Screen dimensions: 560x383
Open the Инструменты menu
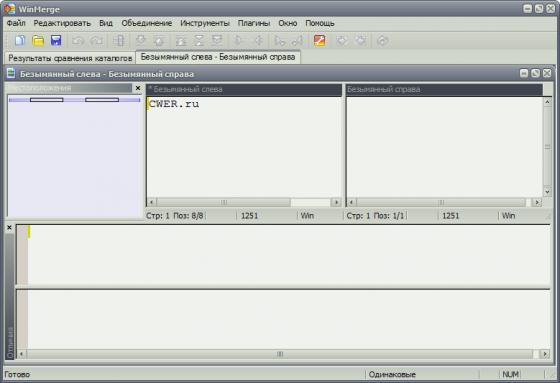tap(205, 23)
